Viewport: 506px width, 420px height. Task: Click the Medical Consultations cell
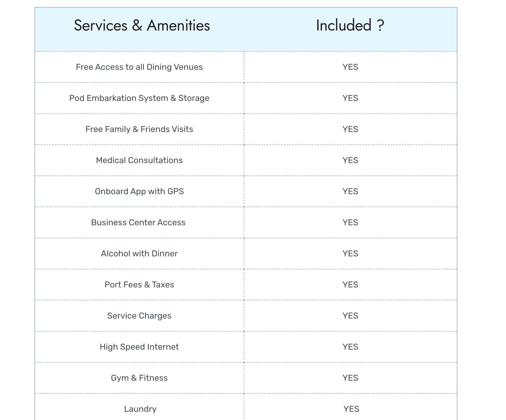point(139,160)
